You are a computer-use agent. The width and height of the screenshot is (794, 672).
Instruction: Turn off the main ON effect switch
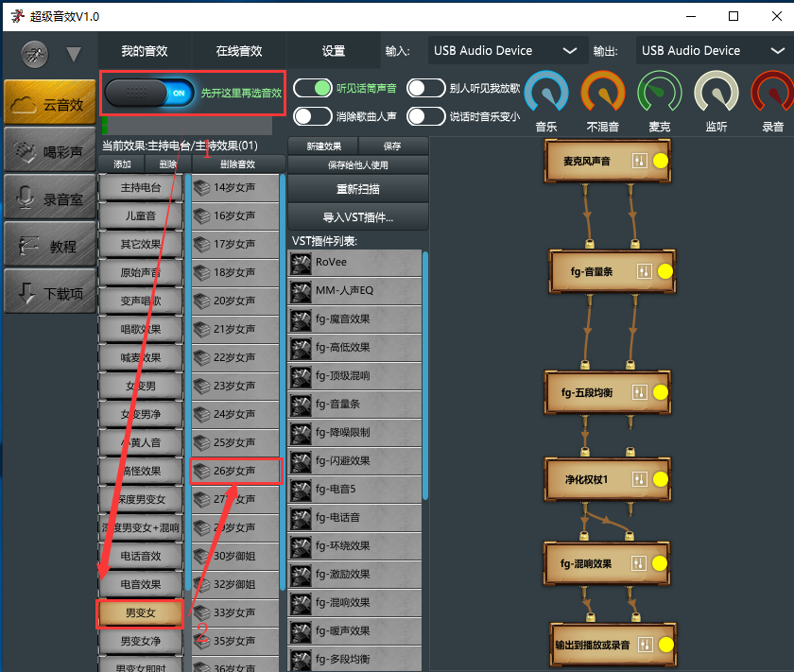(149, 94)
